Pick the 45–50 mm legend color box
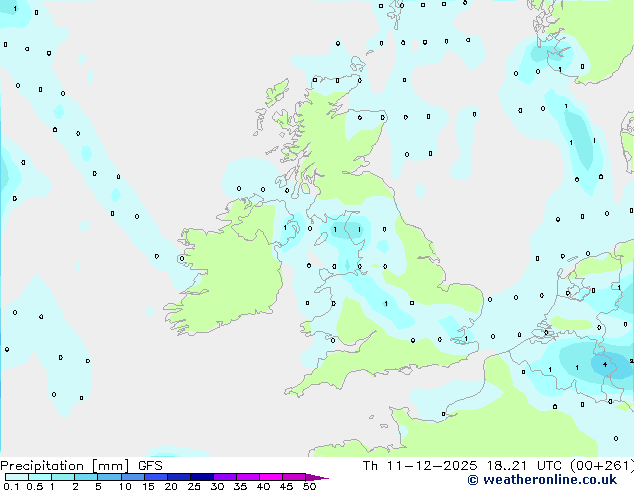Image resolution: width=634 pixels, height=490 pixels. pyautogui.click(x=294, y=477)
